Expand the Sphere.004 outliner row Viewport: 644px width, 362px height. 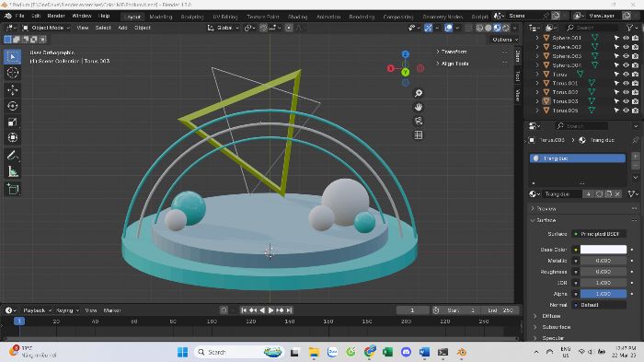[x=536, y=65]
